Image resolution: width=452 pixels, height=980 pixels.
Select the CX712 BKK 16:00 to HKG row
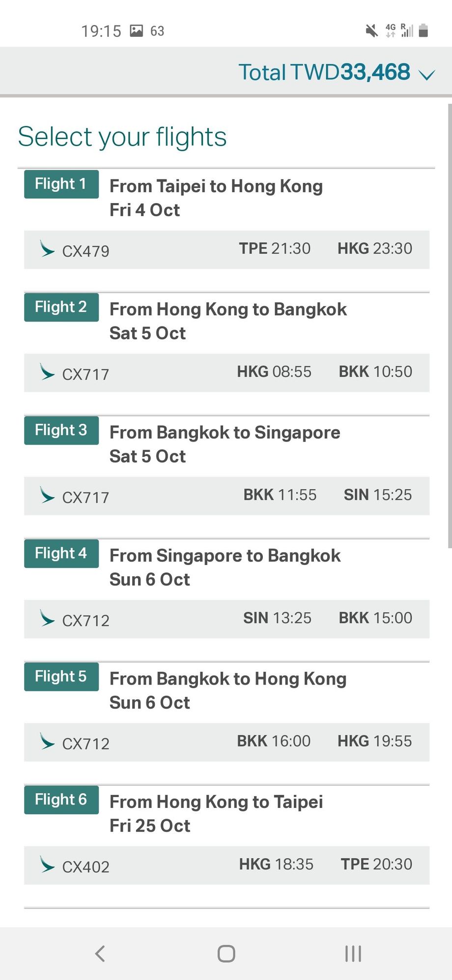pyautogui.click(x=227, y=742)
